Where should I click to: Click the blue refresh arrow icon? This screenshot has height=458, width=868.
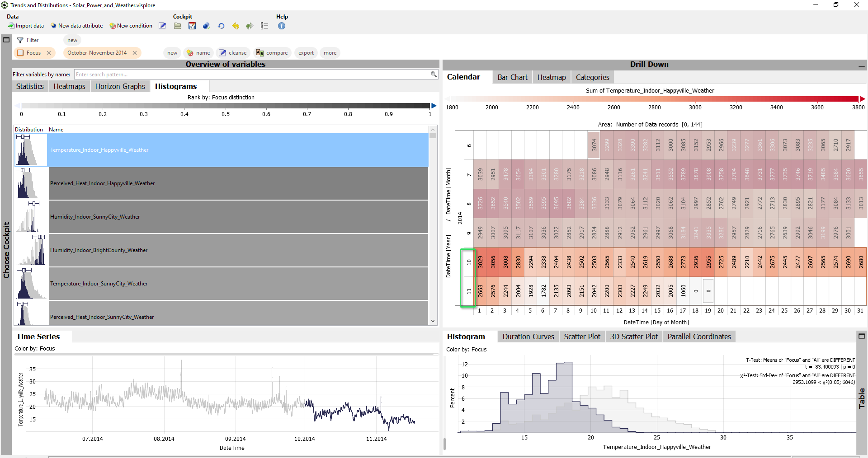click(x=221, y=26)
